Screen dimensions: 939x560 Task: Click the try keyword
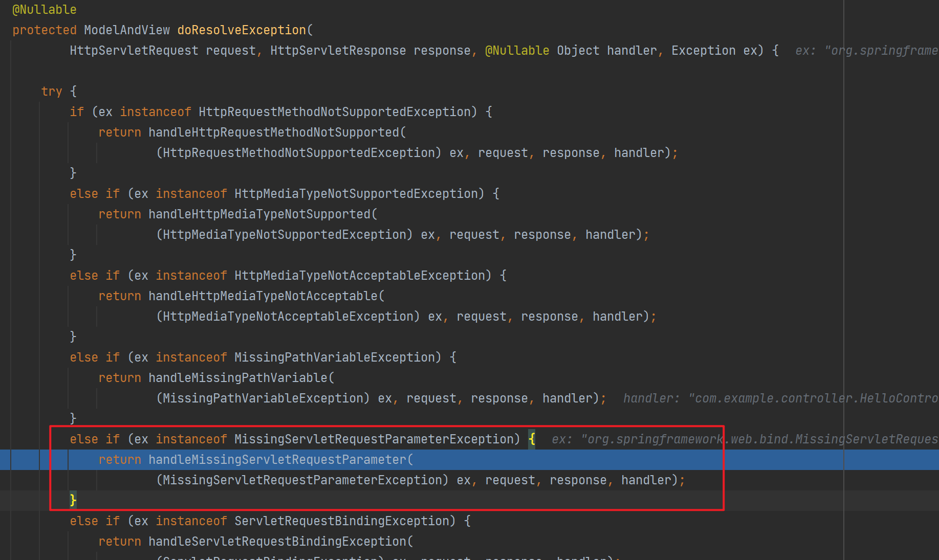(x=51, y=92)
